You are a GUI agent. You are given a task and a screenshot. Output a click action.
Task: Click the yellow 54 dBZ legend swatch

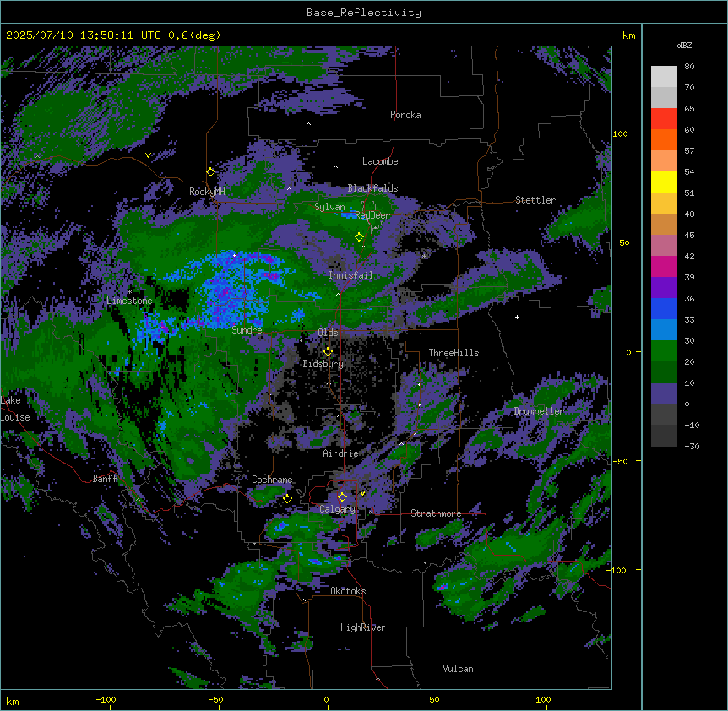tap(664, 182)
